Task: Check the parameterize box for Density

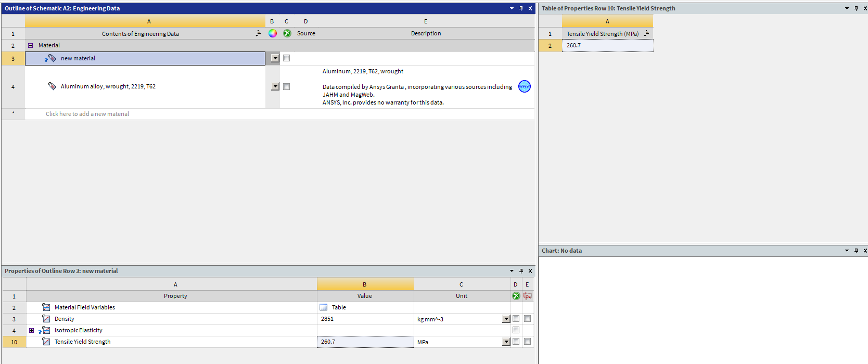Action: point(528,319)
